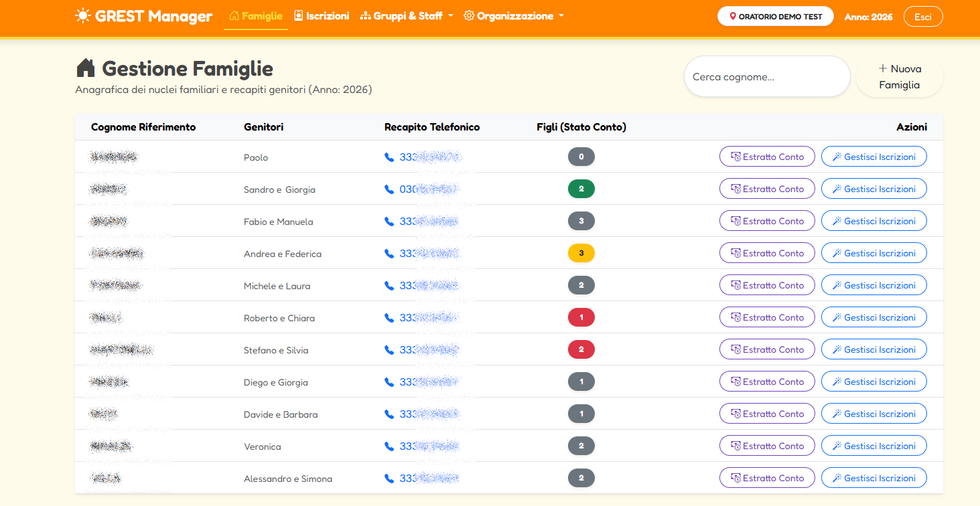Click the phone icon for Stefano e Silvia
This screenshot has width=980, height=506.
point(389,350)
